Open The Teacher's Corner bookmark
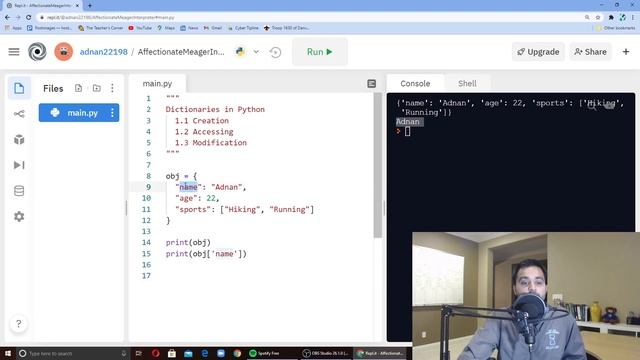Viewport: 640px width, 360px height. 100,28
